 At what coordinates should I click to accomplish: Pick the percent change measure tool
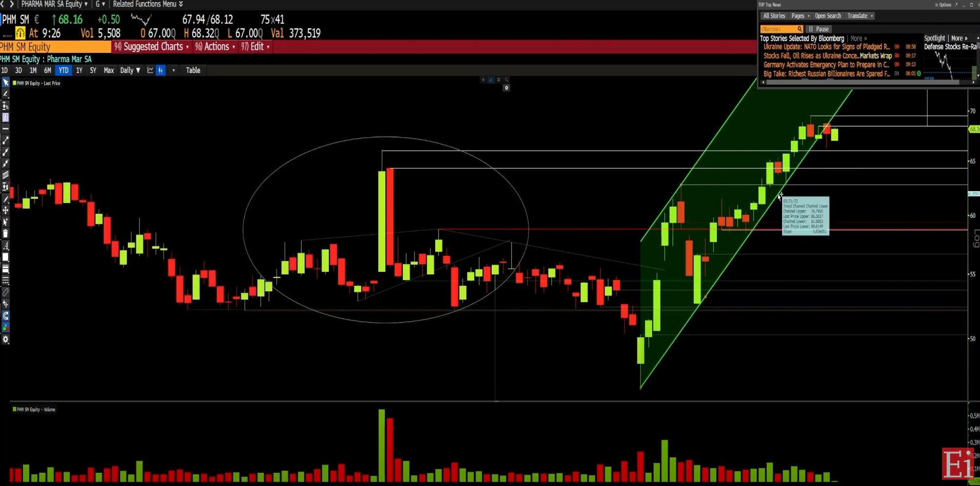pyautogui.click(x=5, y=106)
